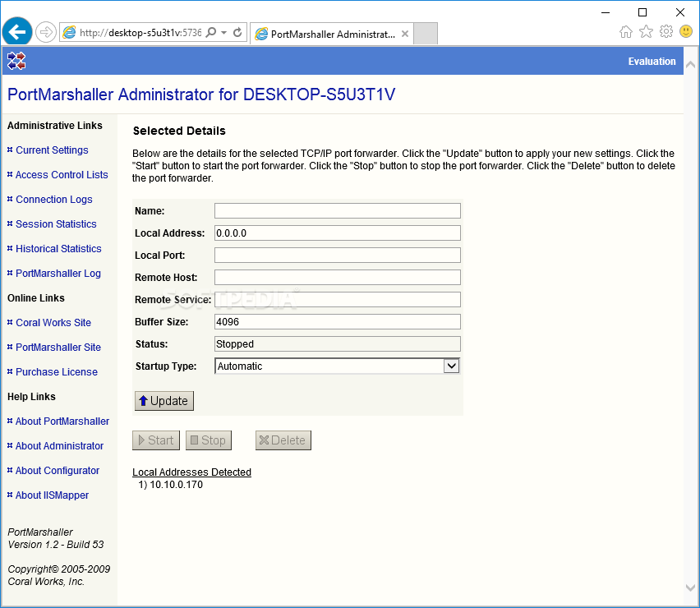Click the PortMarshaller arrows logo
This screenshot has width=700, height=608.
click(x=16, y=61)
